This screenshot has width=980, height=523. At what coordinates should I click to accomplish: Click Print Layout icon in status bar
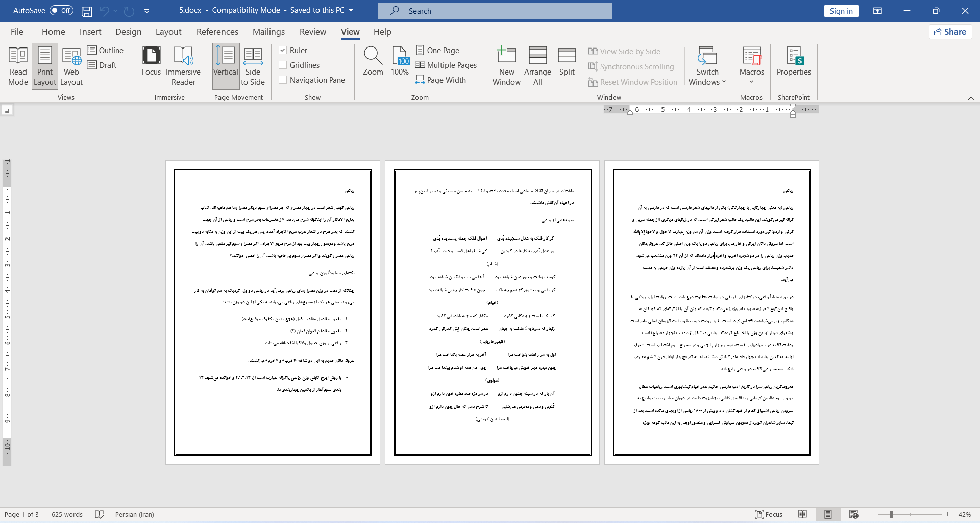pos(828,514)
